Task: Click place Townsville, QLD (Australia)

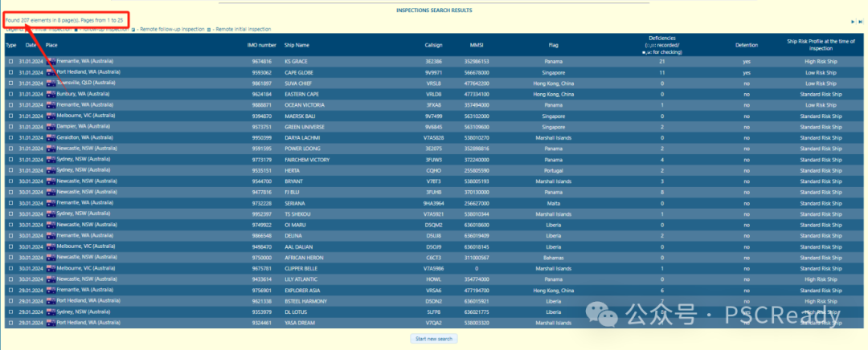Action: tap(86, 83)
